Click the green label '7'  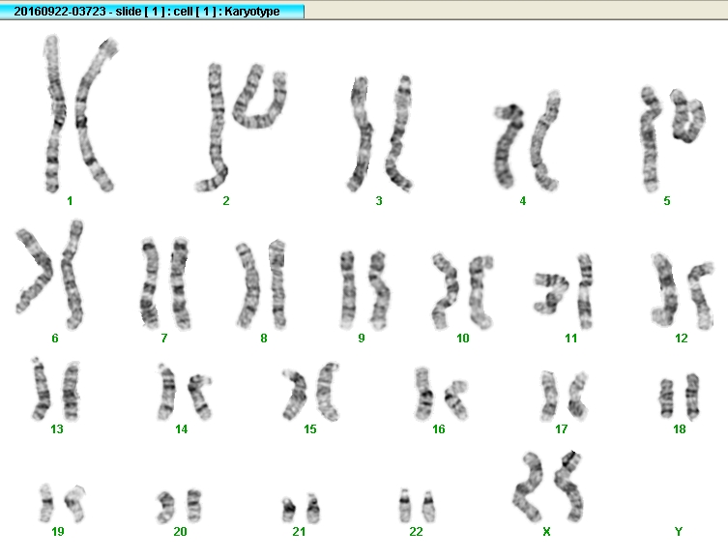164,339
